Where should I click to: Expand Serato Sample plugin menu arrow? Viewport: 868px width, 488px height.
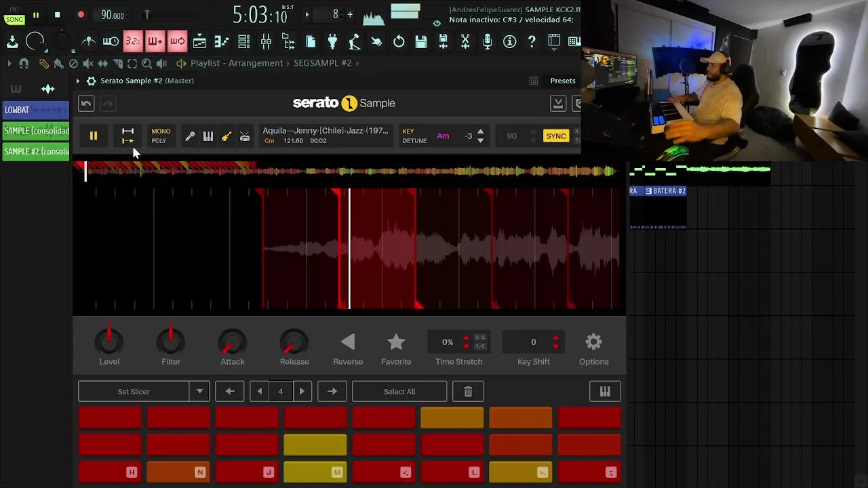pyautogui.click(x=78, y=81)
